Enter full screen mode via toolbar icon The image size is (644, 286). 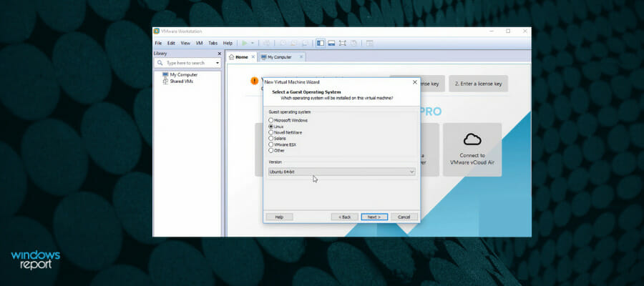[343, 43]
